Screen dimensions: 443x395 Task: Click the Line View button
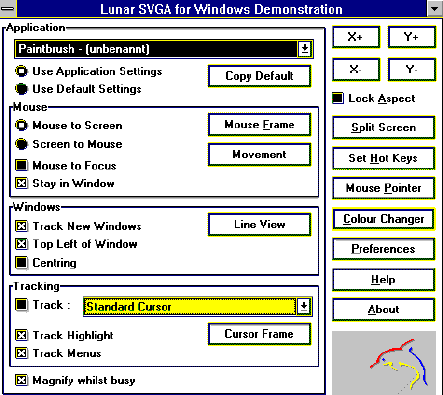click(x=259, y=225)
